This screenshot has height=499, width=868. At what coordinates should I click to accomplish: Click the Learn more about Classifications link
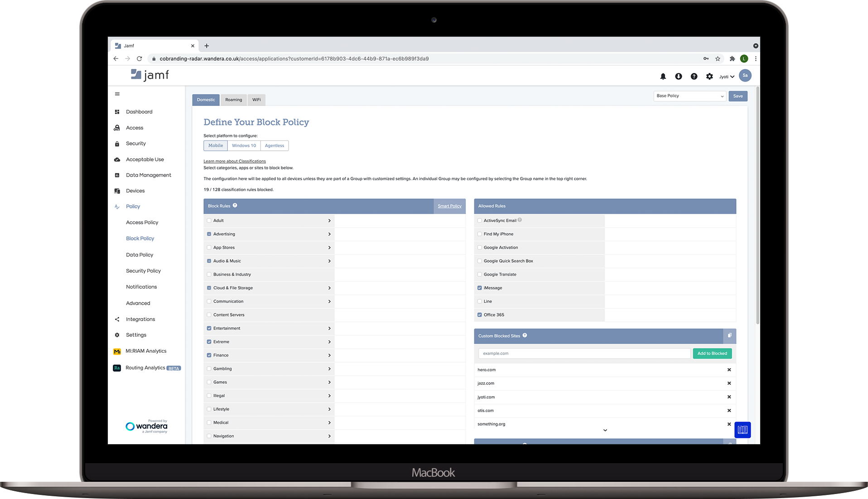(x=234, y=161)
